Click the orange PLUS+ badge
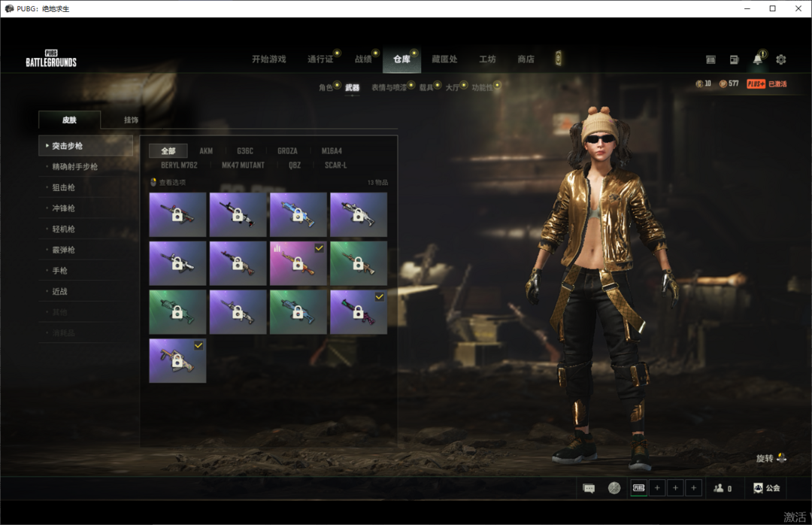Viewport: 812px width, 525px height. tap(756, 83)
